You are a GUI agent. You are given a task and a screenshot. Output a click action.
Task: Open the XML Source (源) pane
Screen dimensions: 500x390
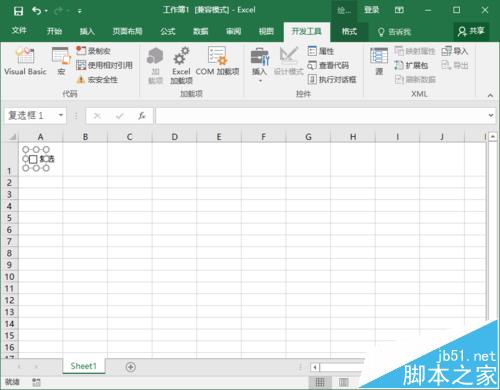pyautogui.click(x=379, y=61)
